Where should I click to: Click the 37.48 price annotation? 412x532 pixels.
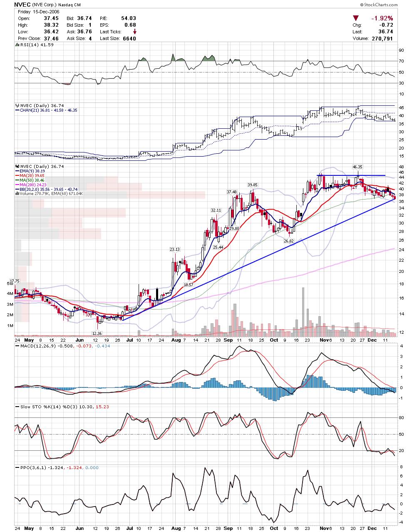(x=231, y=192)
